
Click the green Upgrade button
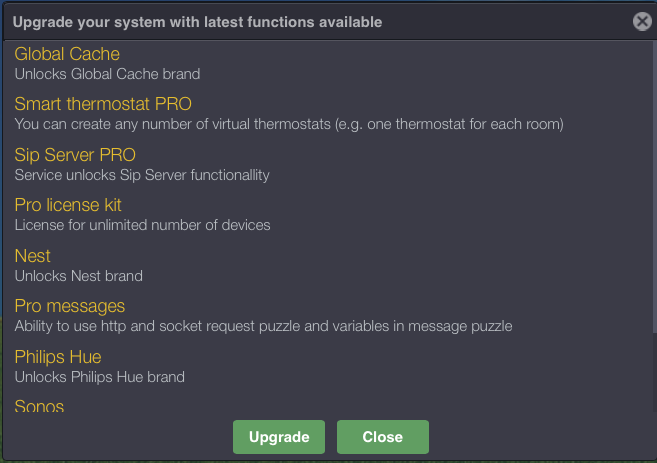[x=279, y=437]
